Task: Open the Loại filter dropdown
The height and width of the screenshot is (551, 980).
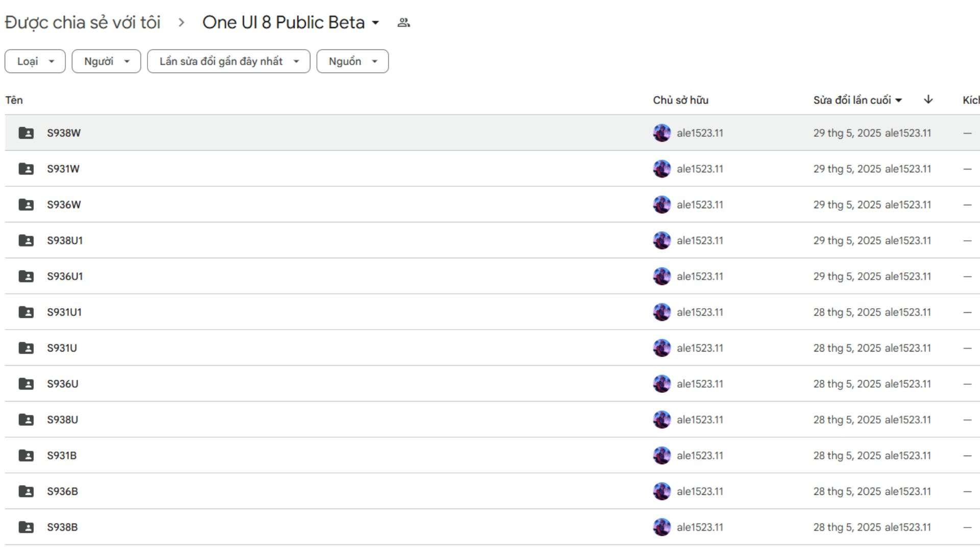Action: (35, 61)
